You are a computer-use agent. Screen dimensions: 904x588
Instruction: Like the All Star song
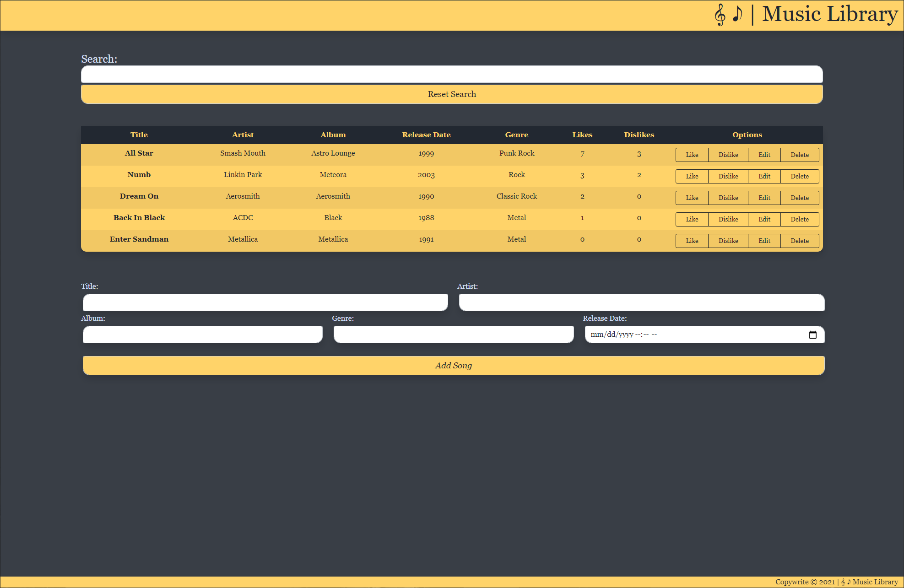(692, 155)
